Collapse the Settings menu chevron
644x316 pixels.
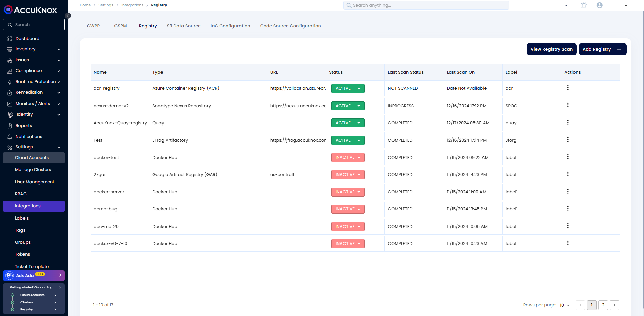click(59, 147)
